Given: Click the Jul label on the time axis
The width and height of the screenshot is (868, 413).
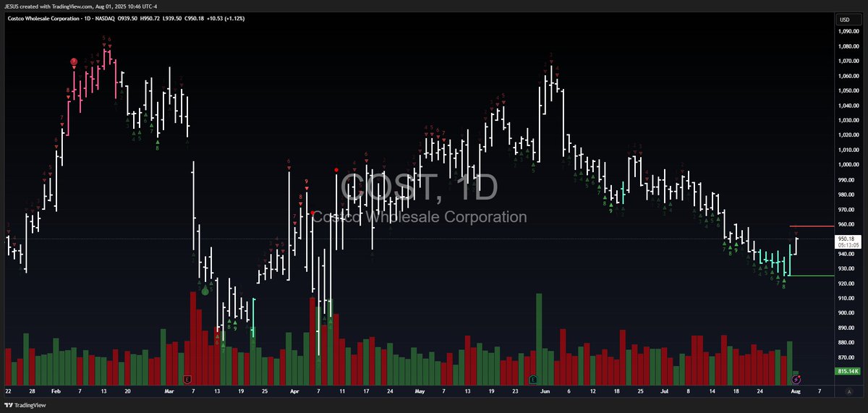Looking at the screenshot, I should (665, 391).
